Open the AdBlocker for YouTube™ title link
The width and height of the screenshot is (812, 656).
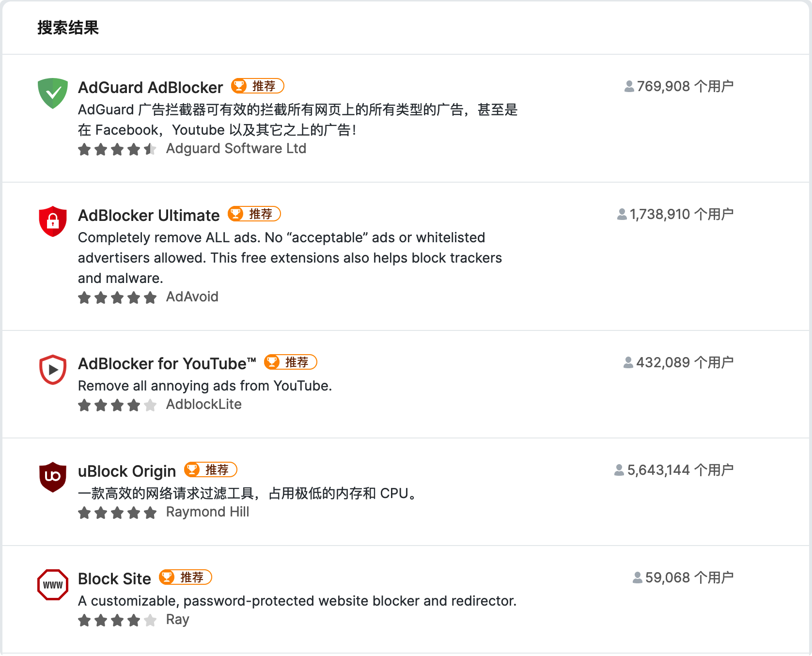(x=167, y=363)
